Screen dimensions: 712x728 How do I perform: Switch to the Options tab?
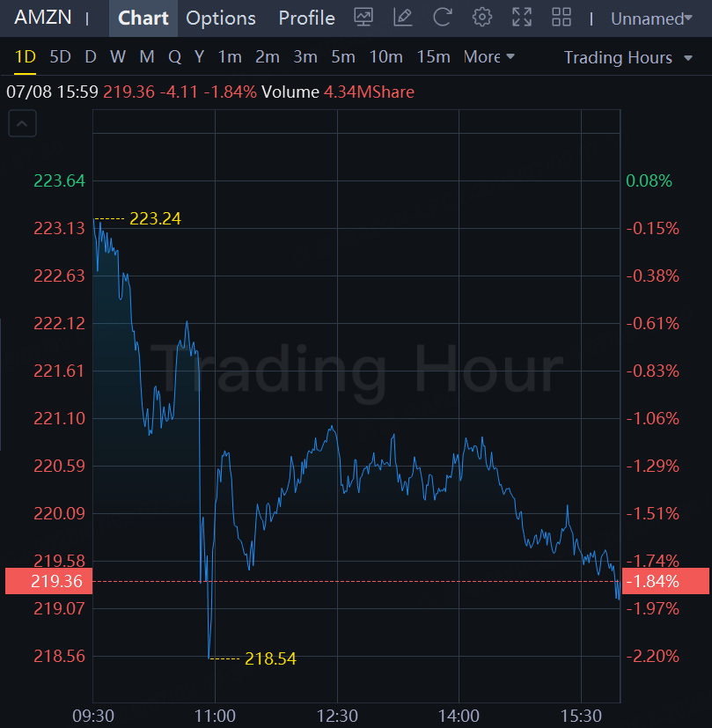click(221, 18)
